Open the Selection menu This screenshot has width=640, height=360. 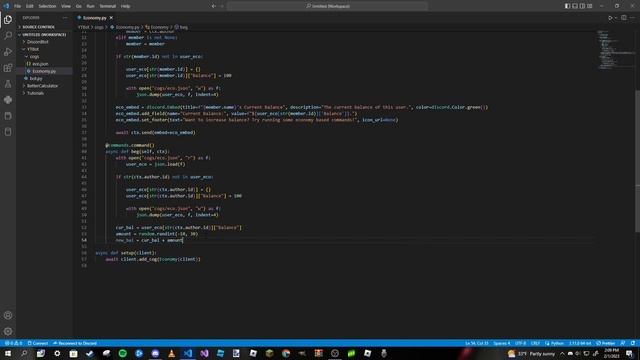coord(47,6)
